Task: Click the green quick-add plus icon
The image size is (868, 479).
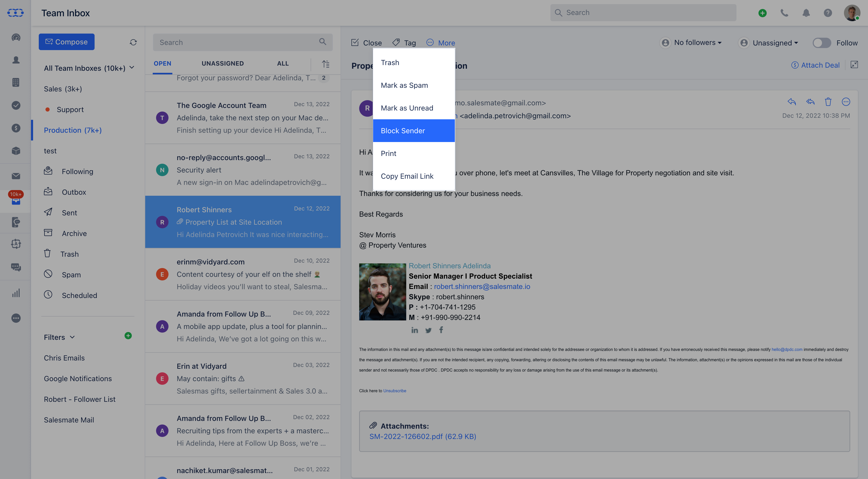Action: [x=763, y=13]
